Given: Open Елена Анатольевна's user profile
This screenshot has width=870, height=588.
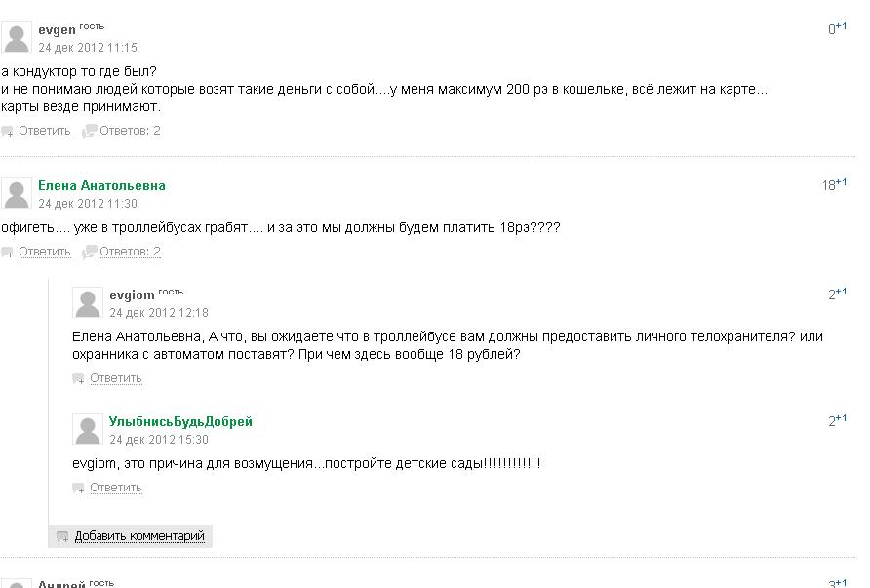Looking at the screenshot, I should pos(101,186).
